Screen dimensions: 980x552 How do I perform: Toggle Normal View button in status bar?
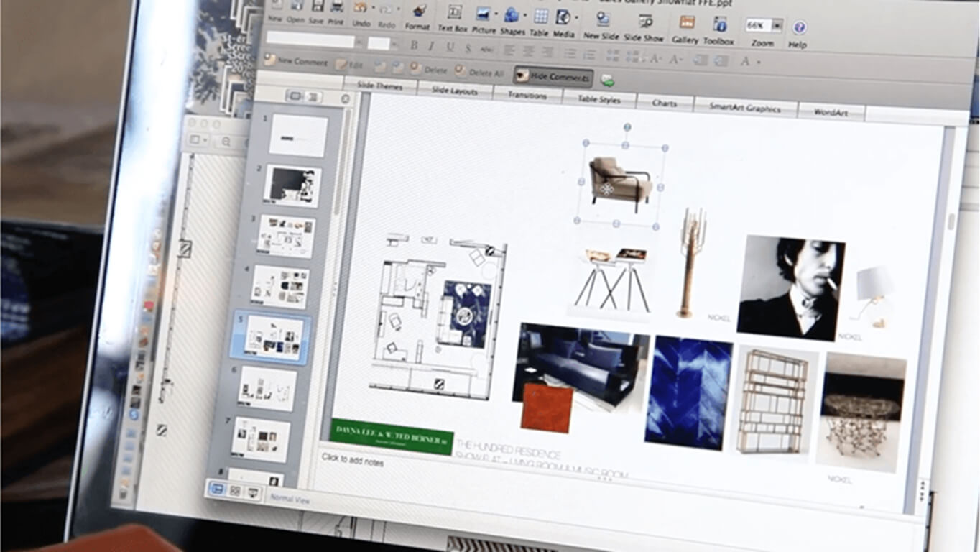(x=216, y=489)
